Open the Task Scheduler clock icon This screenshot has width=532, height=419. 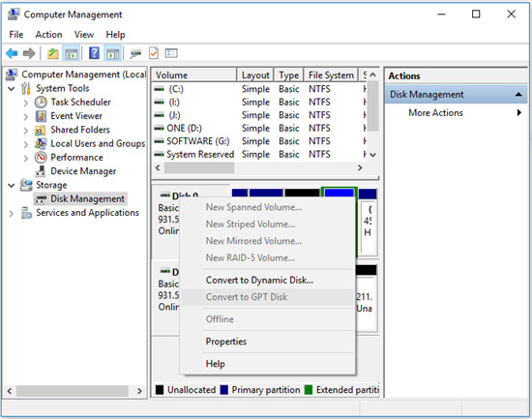pos(41,102)
